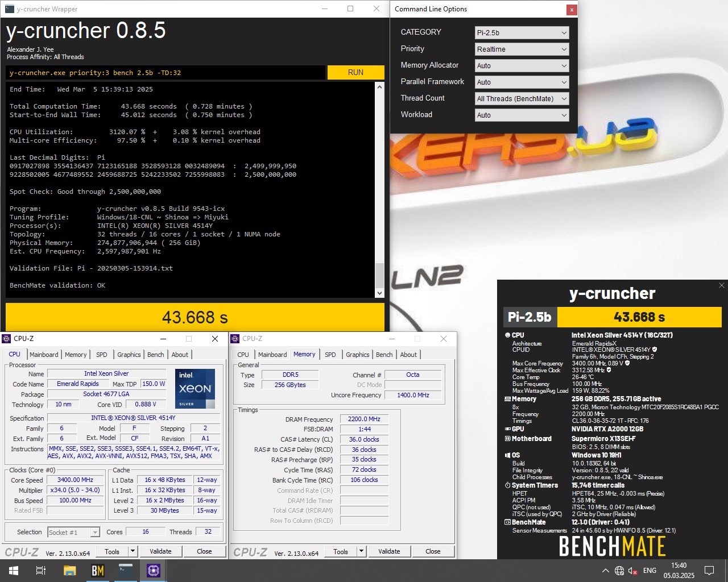Screen dimensions: 728x582
Task: Open the Memory Allocator dropdown
Action: pos(522,66)
